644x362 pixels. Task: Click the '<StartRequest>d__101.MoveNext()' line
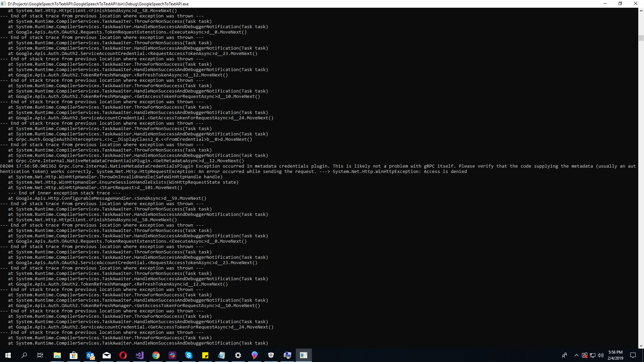95,188
